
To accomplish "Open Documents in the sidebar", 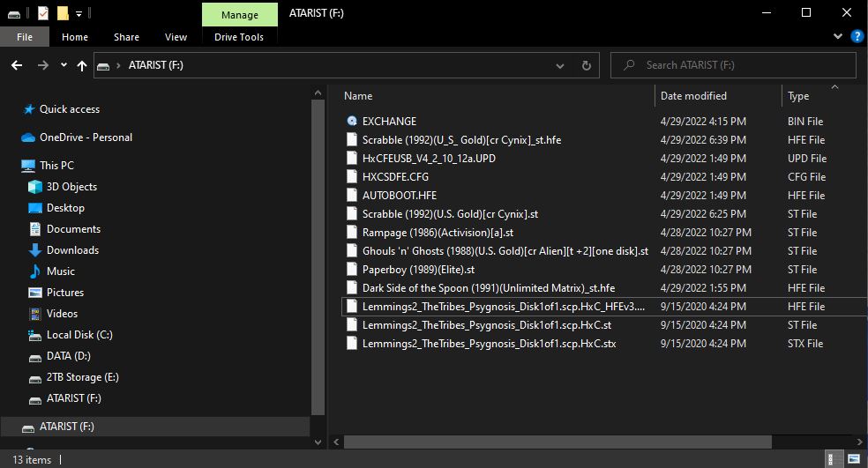I will pos(73,229).
